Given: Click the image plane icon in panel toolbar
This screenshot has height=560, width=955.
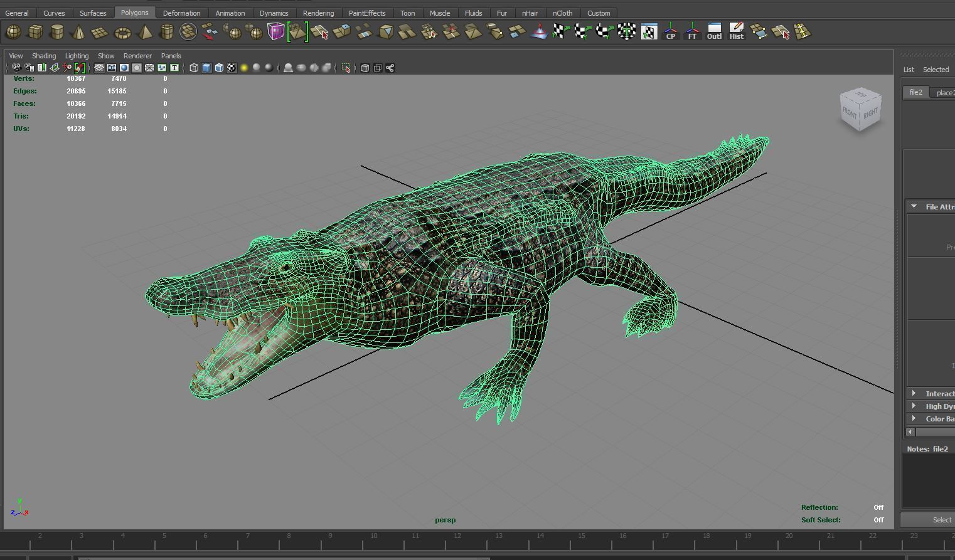Looking at the screenshot, I should click(x=54, y=68).
